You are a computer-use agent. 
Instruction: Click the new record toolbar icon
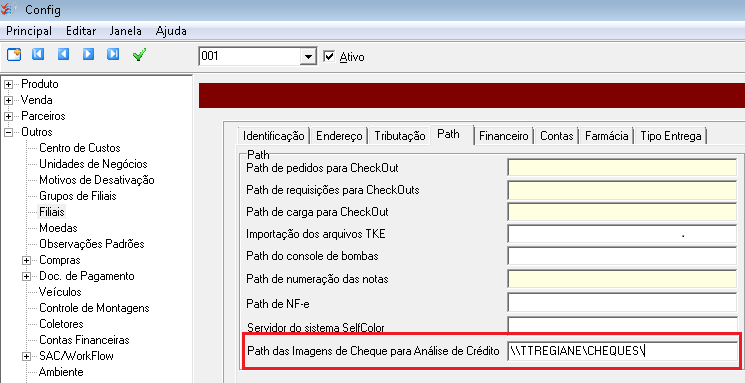pos(14,54)
